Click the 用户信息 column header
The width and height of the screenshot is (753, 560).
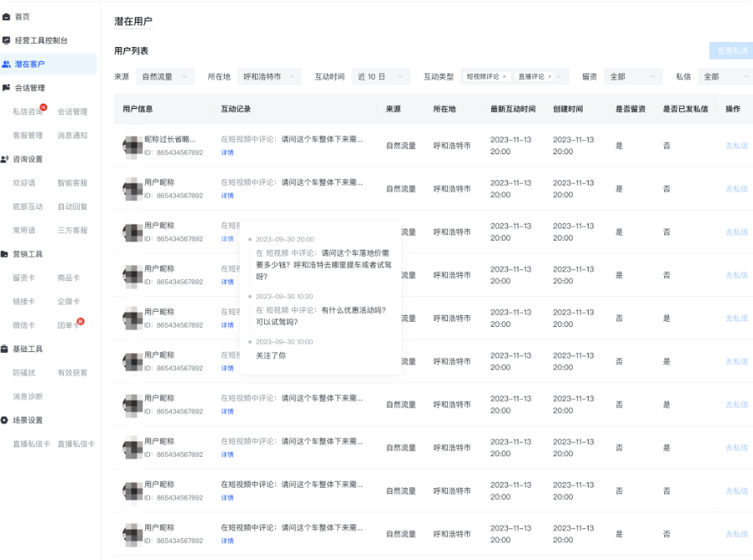tap(138, 109)
